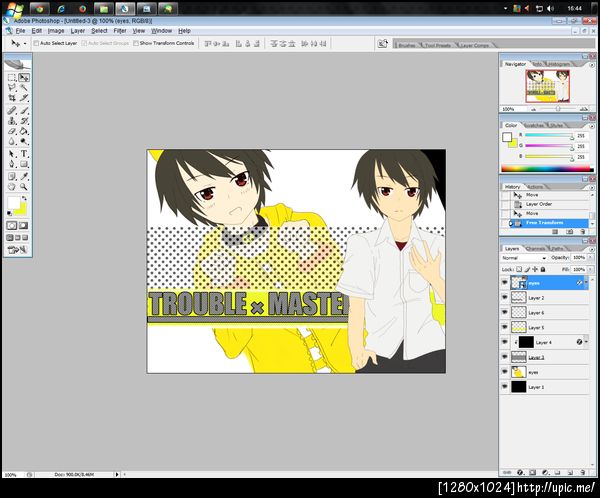Image resolution: width=600 pixels, height=498 pixels.
Task: Select the Slice tool
Action: pos(24,98)
